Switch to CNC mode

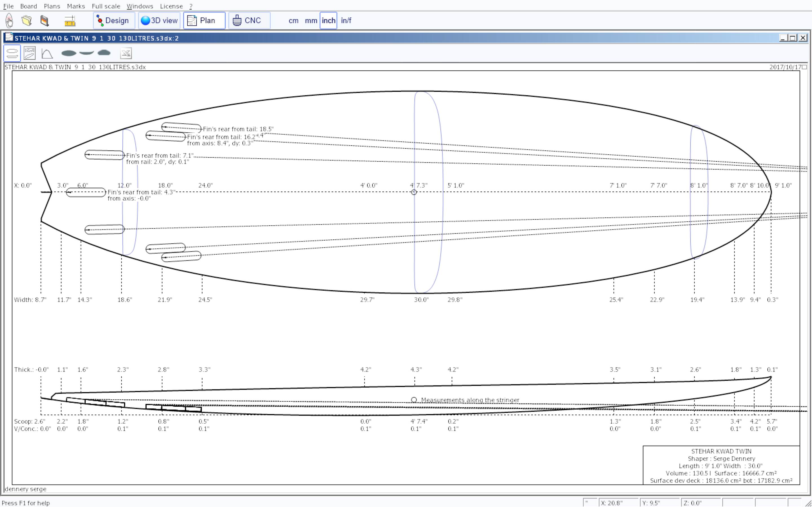click(249, 21)
